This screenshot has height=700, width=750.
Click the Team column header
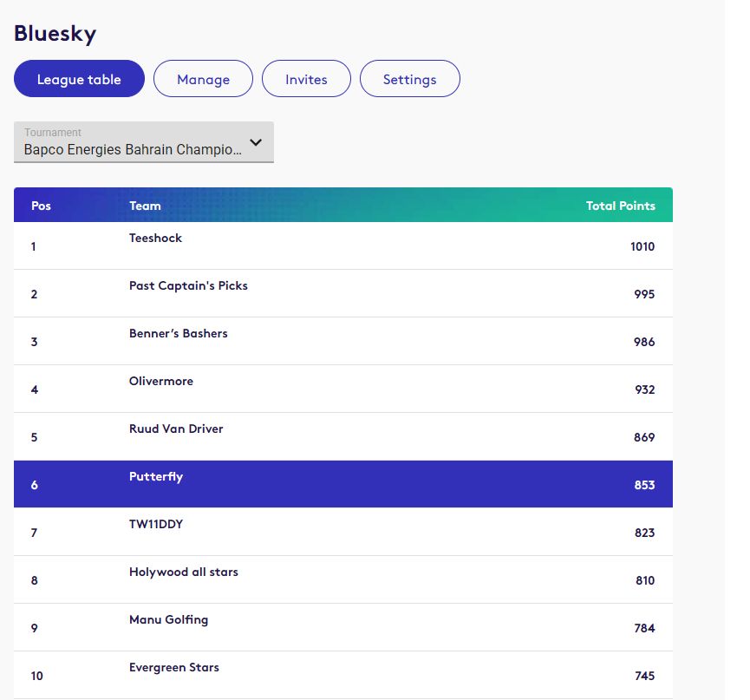point(145,206)
